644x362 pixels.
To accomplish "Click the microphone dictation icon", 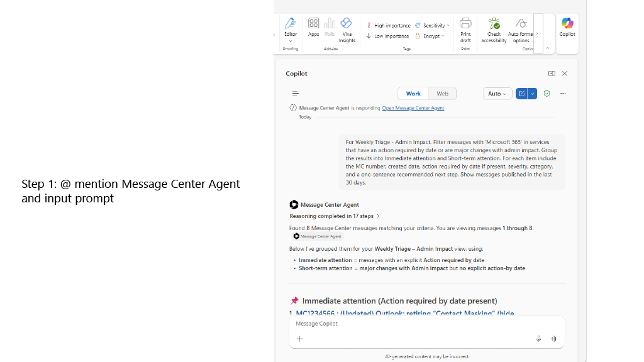I will click(538, 339).
